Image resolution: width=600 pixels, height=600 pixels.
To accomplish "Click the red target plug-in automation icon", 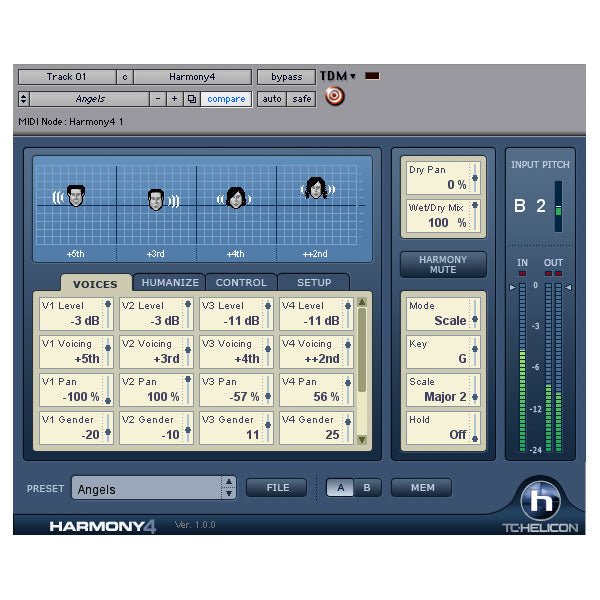I will point(335,96).
